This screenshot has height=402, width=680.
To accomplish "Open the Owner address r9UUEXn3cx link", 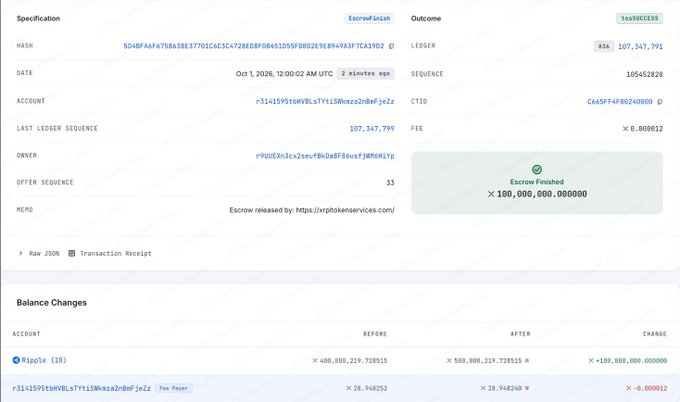I will point(325,156).
